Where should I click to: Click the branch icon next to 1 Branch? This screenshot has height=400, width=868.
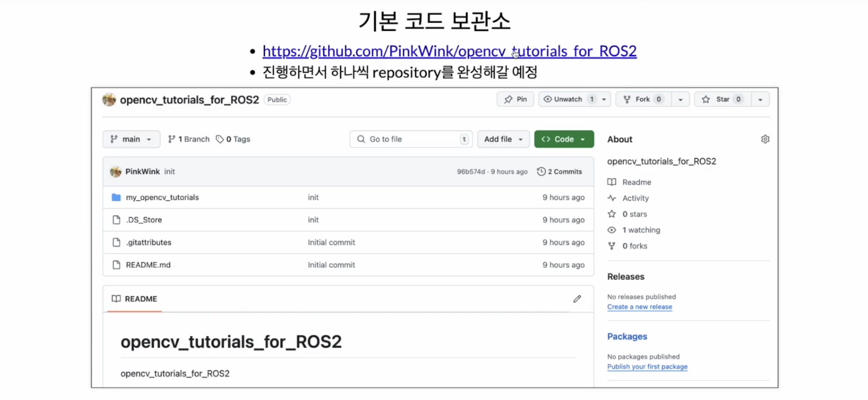[x=172, y=139]
